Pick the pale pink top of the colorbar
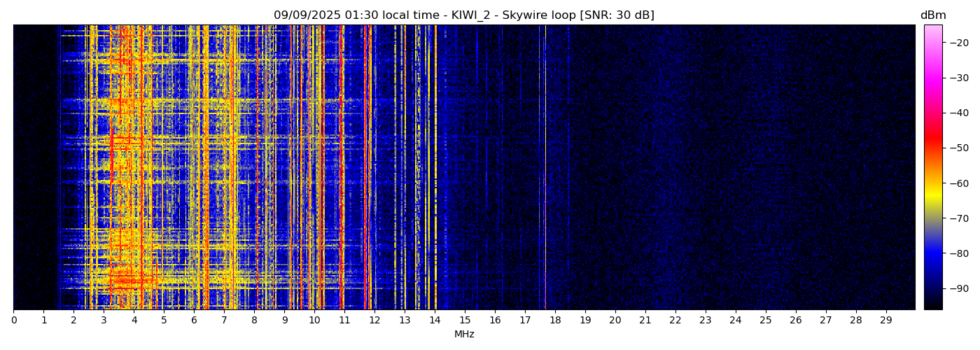980x350 pixels. (932, 29)
